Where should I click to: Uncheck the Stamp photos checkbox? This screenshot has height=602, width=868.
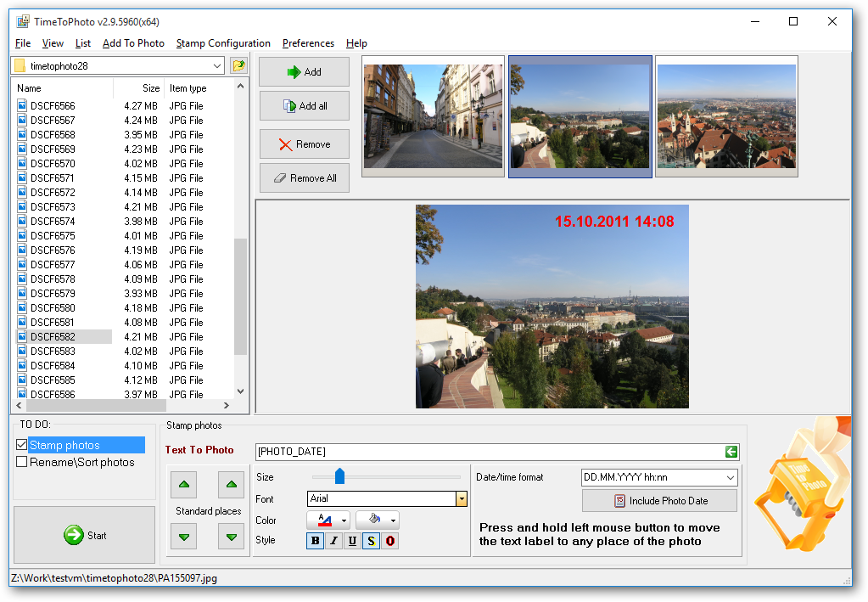point(22,445)
